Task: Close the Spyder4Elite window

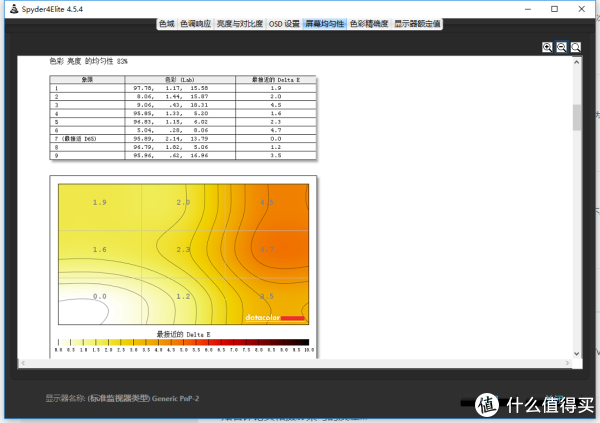Action: click(581, 9)
